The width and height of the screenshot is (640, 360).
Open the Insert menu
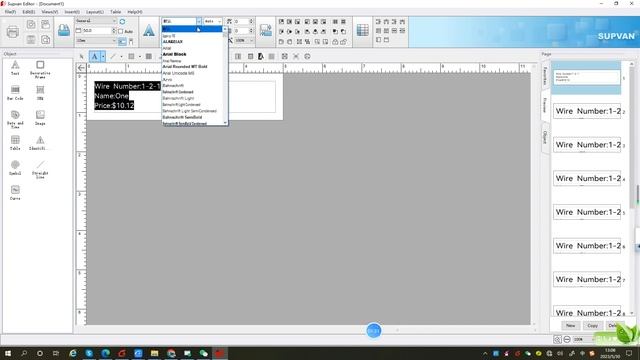coord(72,12)
